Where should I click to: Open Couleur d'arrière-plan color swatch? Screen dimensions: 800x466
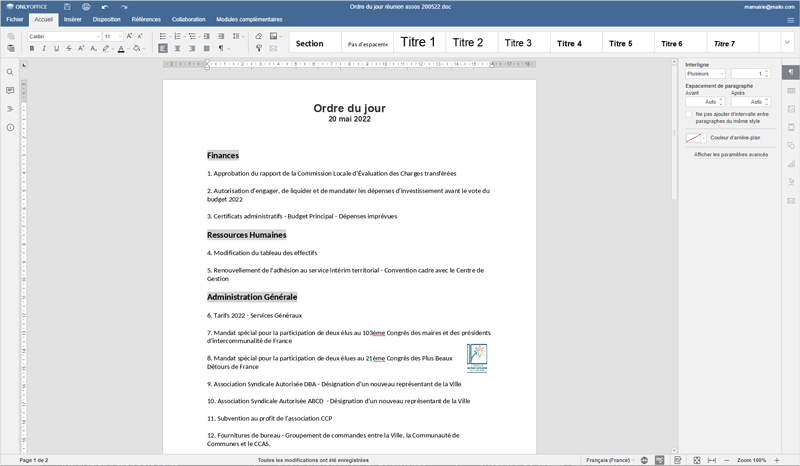point(696,138)
